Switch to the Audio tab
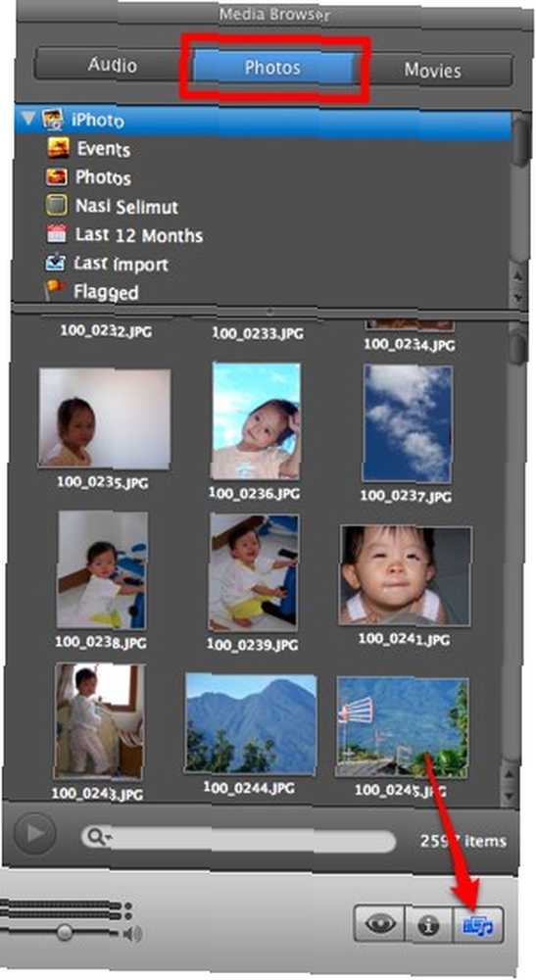536x980 pixels. (x=113, y=65)
